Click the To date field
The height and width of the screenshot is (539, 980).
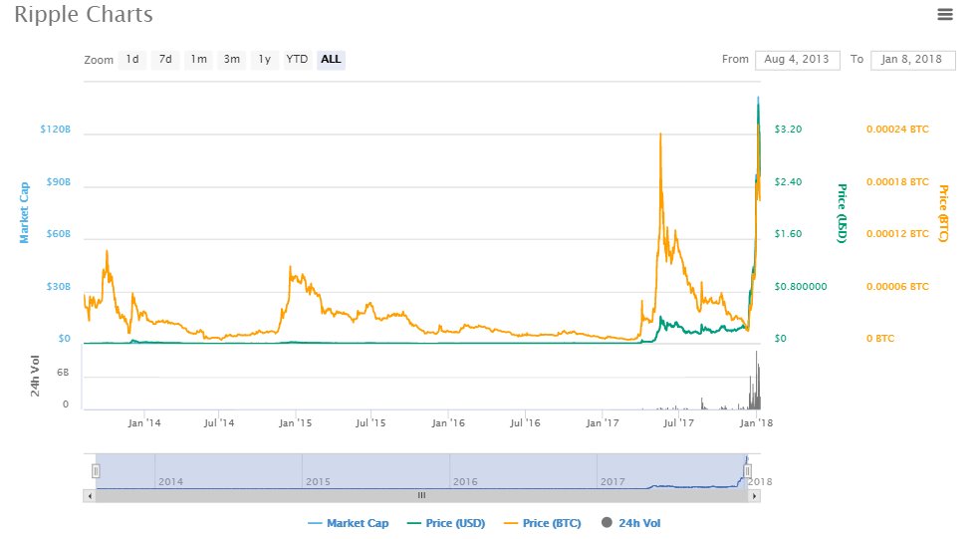[x=912, y=60]
